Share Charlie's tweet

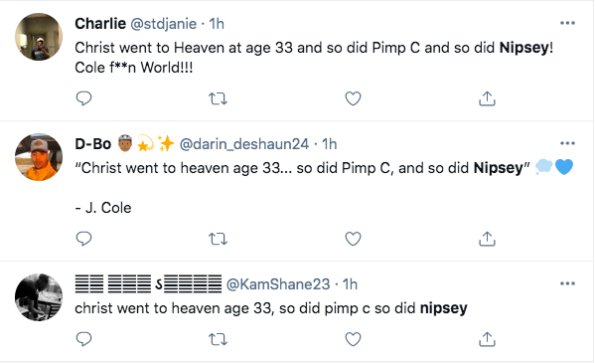click(x=487, y=98)
